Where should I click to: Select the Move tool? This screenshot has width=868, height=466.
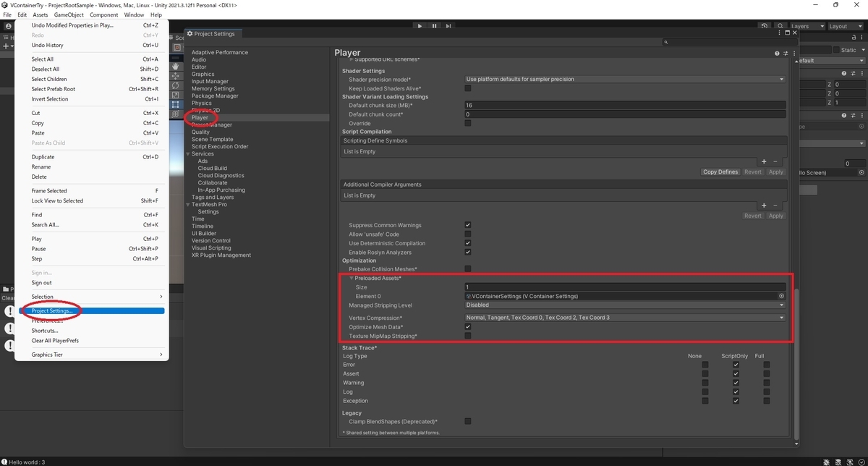pos(174,76)
